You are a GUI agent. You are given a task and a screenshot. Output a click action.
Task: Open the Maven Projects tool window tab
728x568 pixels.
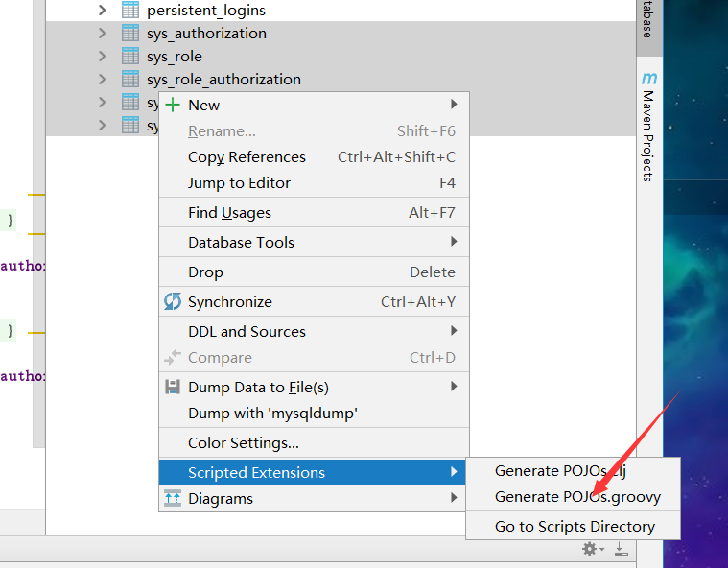click(648, 127)
